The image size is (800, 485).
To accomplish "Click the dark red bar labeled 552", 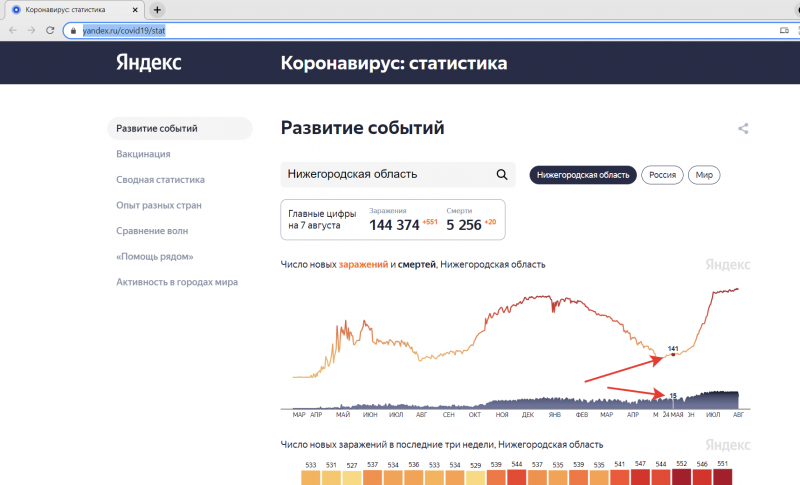I will click(x=681, y=477).
